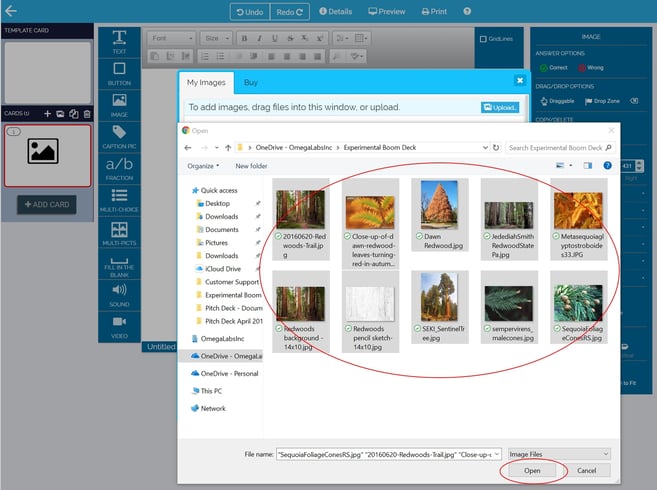Open the Size dropdown
This screenshot has width=657, height=490.
(x=216, y=38)
